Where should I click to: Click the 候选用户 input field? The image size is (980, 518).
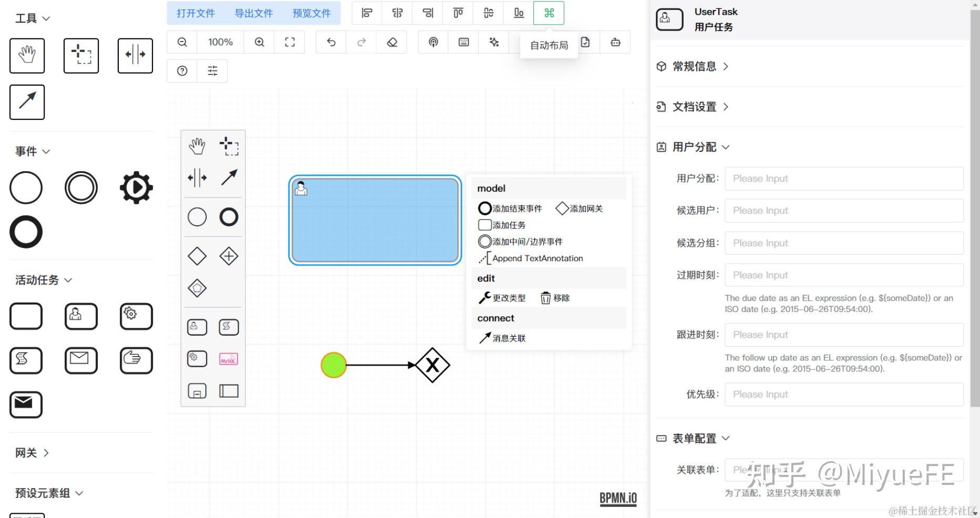(x=843, y=211)
